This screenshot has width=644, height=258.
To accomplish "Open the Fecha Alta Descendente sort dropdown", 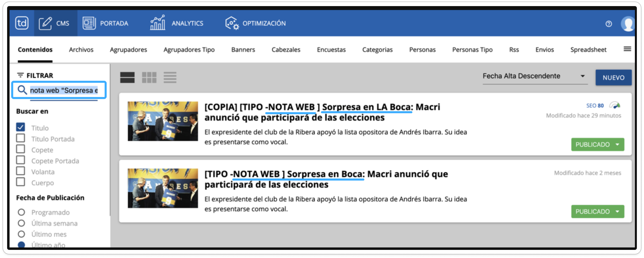I will 535,76.
